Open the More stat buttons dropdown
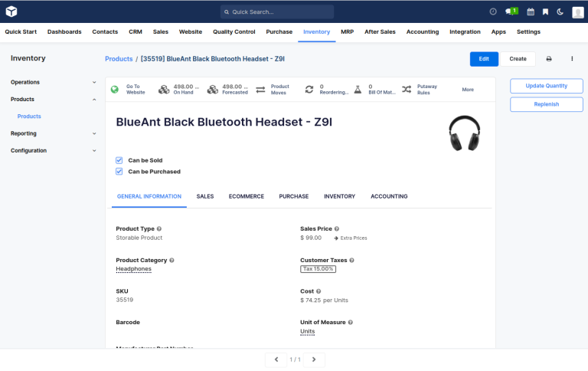 click(468, 90)
